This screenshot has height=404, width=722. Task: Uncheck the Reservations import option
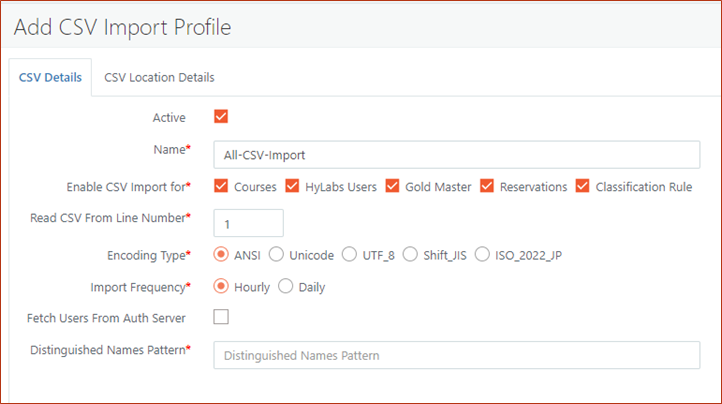coord(487,186)
